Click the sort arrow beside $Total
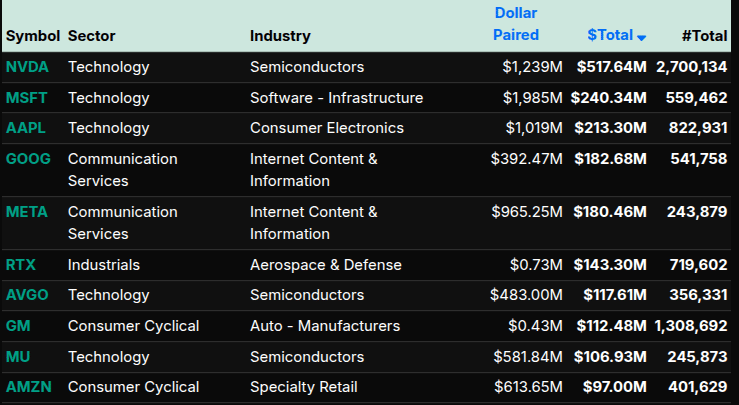Screen dimensions: 739x405 [x=642, y=37]
